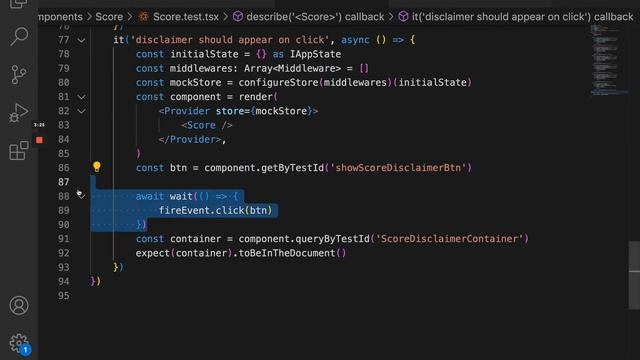640x360 pixels.
Task: Click configureStore on line 80
Action: 278,82
